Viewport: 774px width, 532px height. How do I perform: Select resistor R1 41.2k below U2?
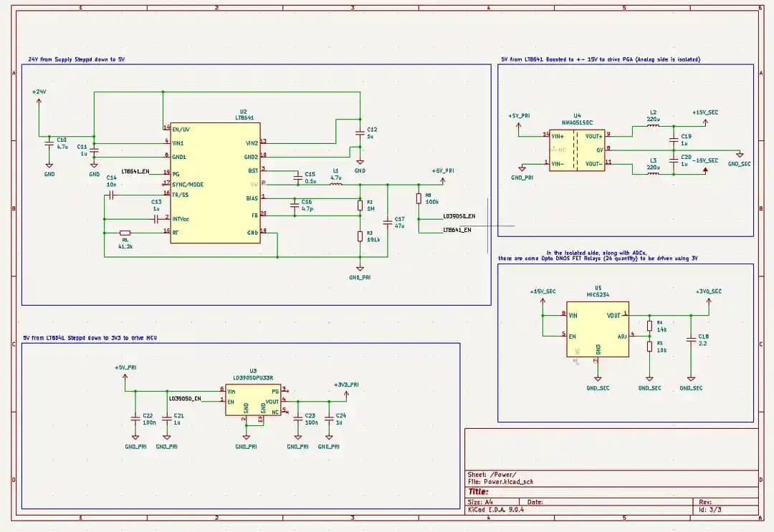pos(124,232)
